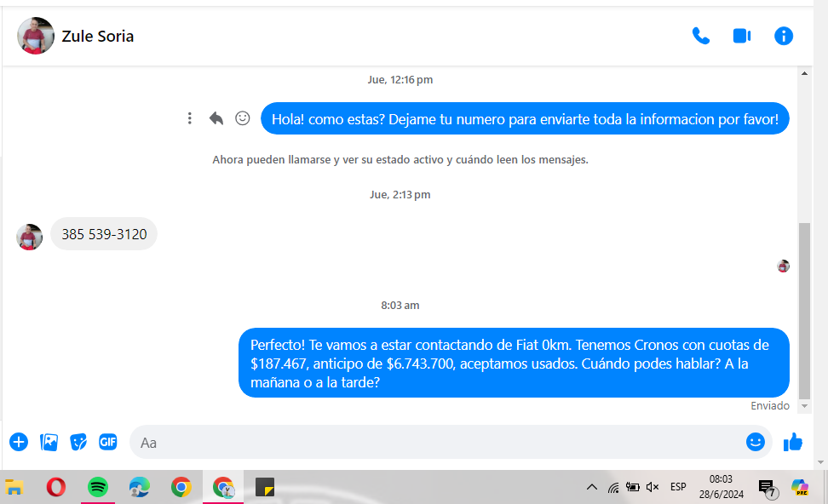The height and width of the screenshot is (504, 828).
Task: Attach a photo or file to the message
Action: (49, 442)
